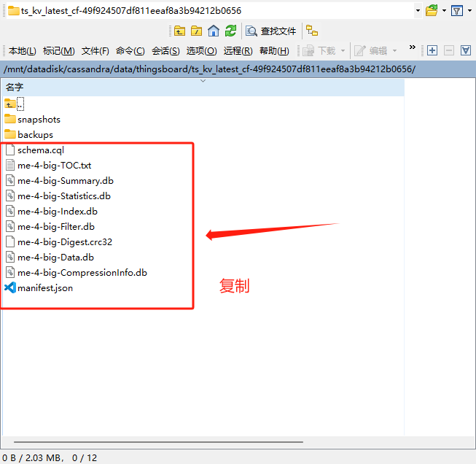Open the 标记(M) menu
The width and height of the screenshot is (476, 464).
pos(58,51)
